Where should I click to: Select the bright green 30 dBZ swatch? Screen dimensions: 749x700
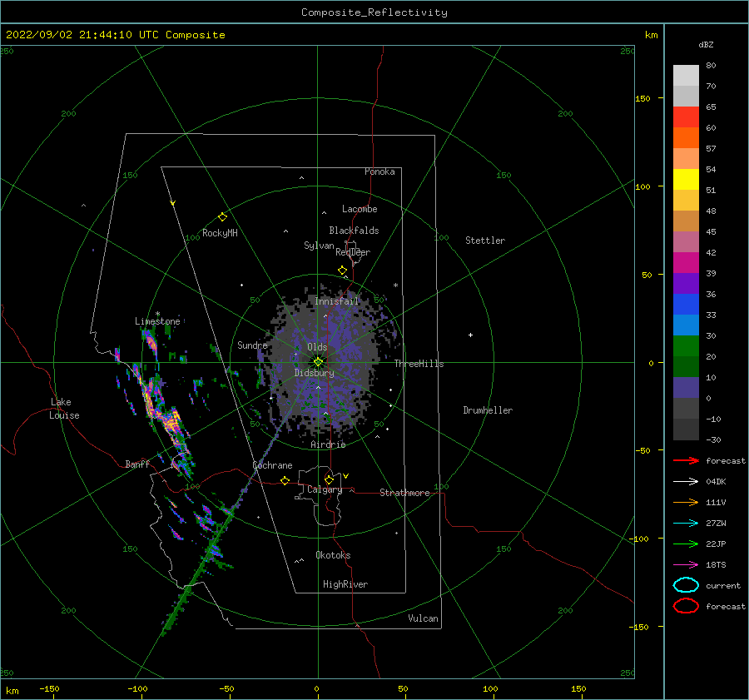[686, 346]
